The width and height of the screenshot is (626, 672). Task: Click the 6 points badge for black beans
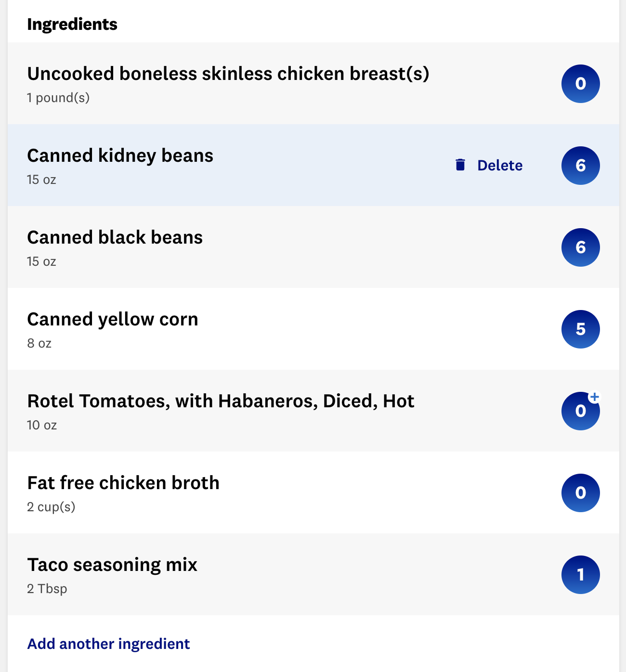click(x=581, y=247)
